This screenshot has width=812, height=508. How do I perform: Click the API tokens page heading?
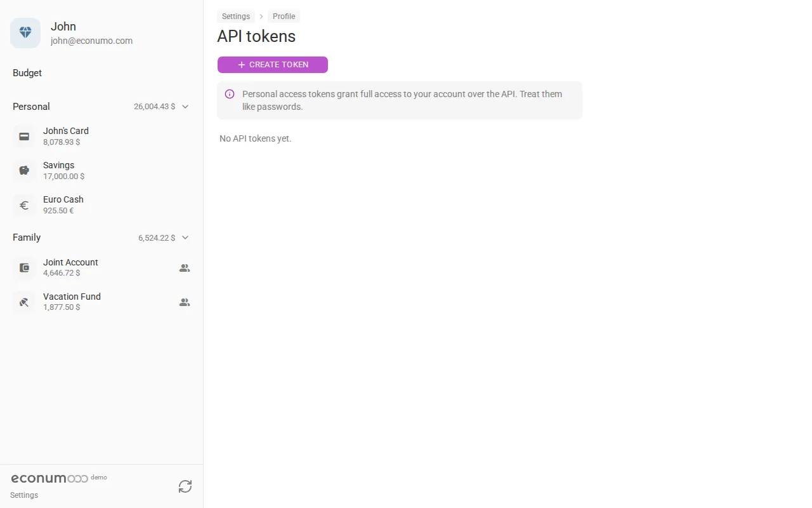pyautogui.click(x=256, y=36)
